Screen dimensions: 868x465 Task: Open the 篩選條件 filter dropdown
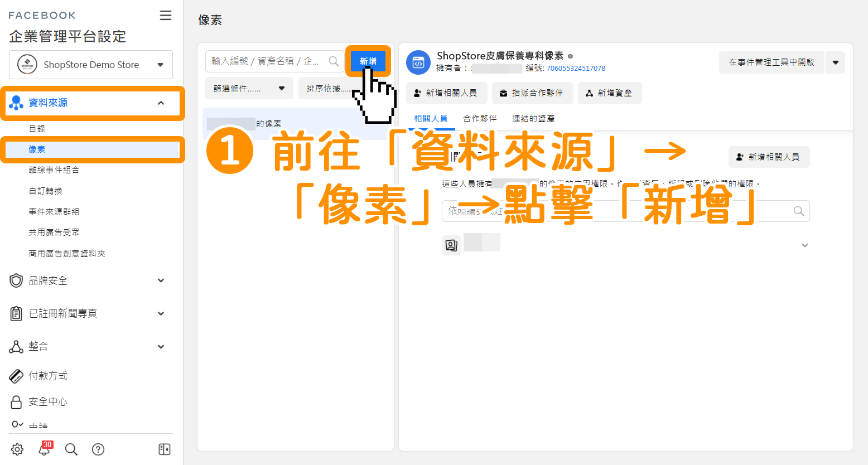point(249,89)
